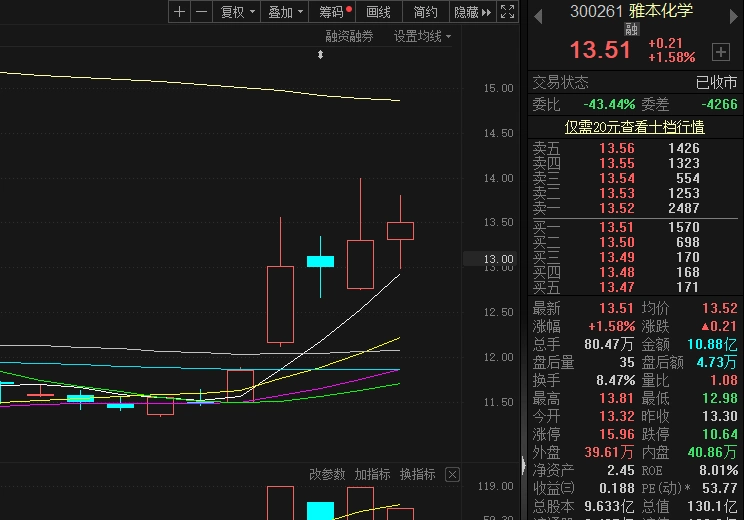This screenshot has width=744, height=520.
Task: Close the indicator sub-panel with X icon
Action: 452,474
